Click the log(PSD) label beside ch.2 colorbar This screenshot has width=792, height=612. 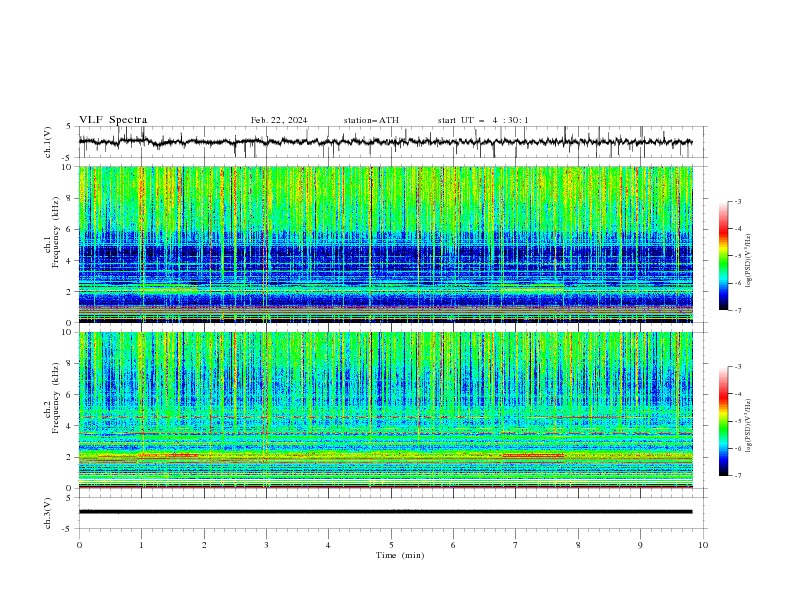tap(748, 426)
